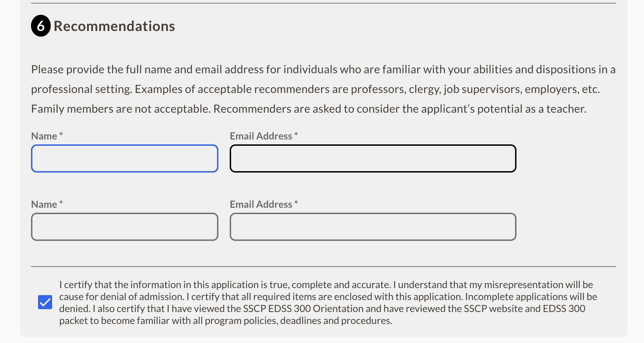Click the asterisk beside the first Email Address label
Image resolution: width=644 pixels, height=343 pixels.
[296, 135]
